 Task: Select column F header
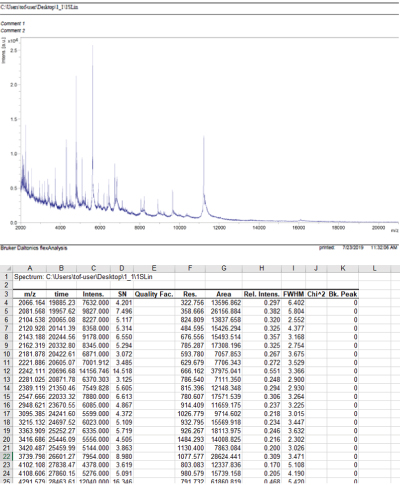[190, 269]
